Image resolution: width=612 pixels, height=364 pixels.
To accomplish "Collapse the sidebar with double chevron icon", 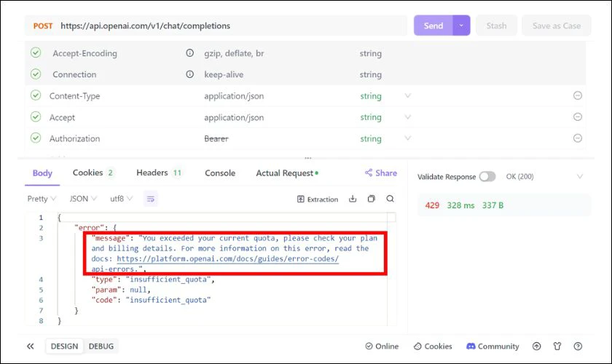I will tap(31, 346).
